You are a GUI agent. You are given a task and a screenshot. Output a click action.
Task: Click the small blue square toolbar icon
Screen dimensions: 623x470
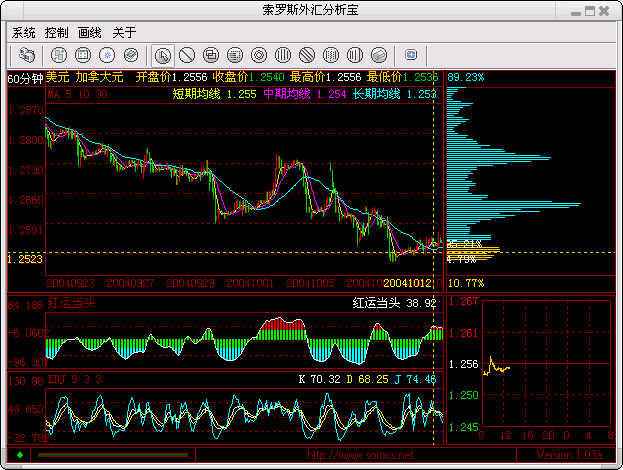click(x=411, y=54)
